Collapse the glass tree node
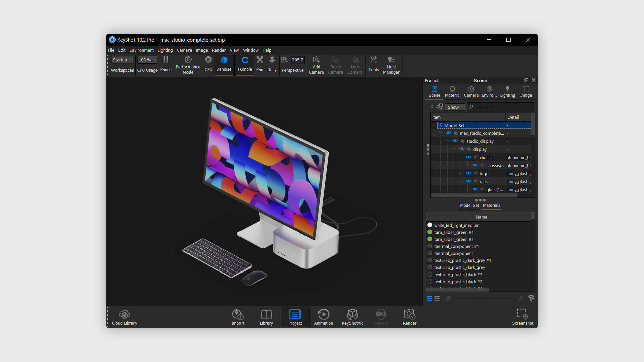The width and height of the screenshot is (644, 362). pyautogui.click(x=461, y=182)
